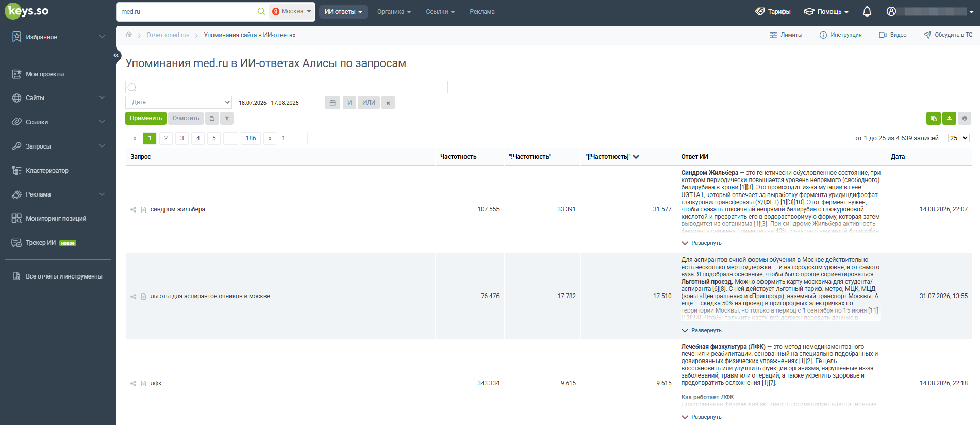Go to the Отчет «med.ru» breadcrumb
The height and width of the screenshot is (425, 980).
[x=168, y=35]
